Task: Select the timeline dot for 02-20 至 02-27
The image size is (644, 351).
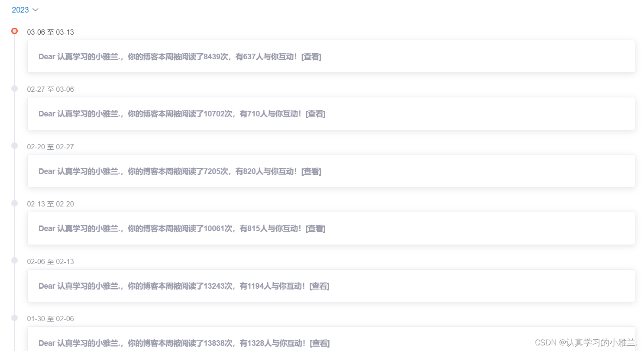Action: [x=14, y=146]
